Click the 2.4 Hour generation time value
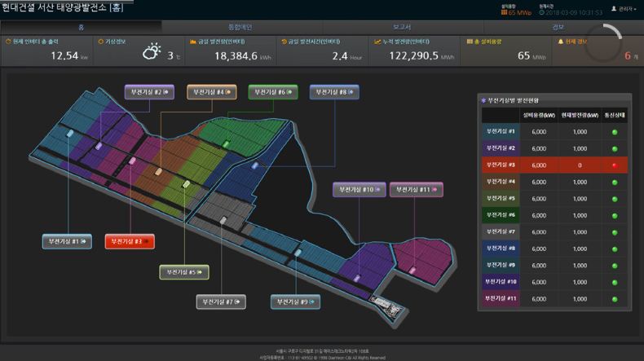 340,56
